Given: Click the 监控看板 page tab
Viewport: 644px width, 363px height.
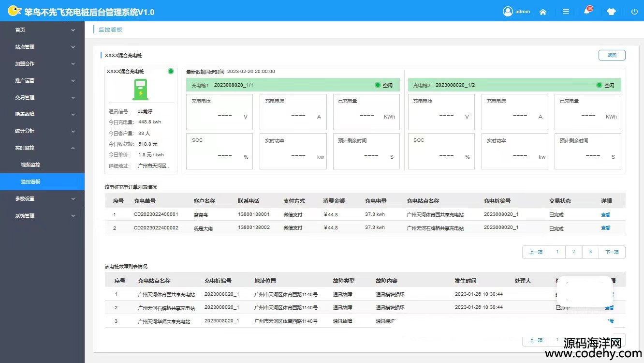Looking at the screenshot, I should [x=110, y=30].
